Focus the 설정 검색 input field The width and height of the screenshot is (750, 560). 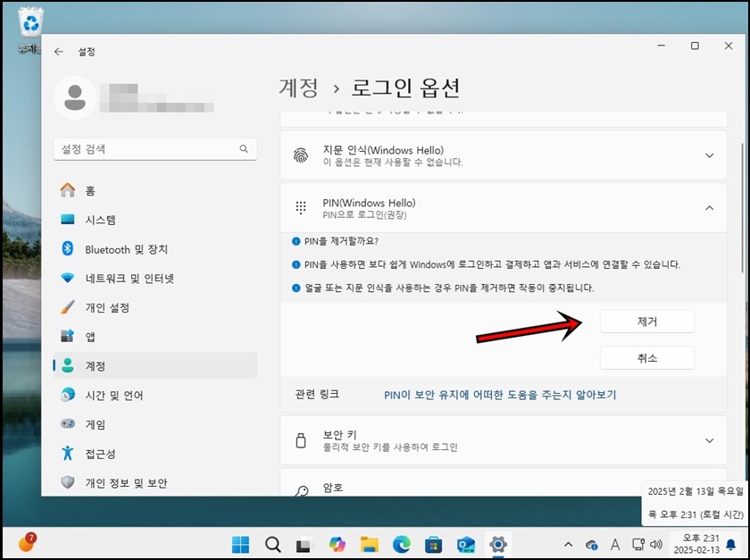pyautogui.click(x=155, y=149)
